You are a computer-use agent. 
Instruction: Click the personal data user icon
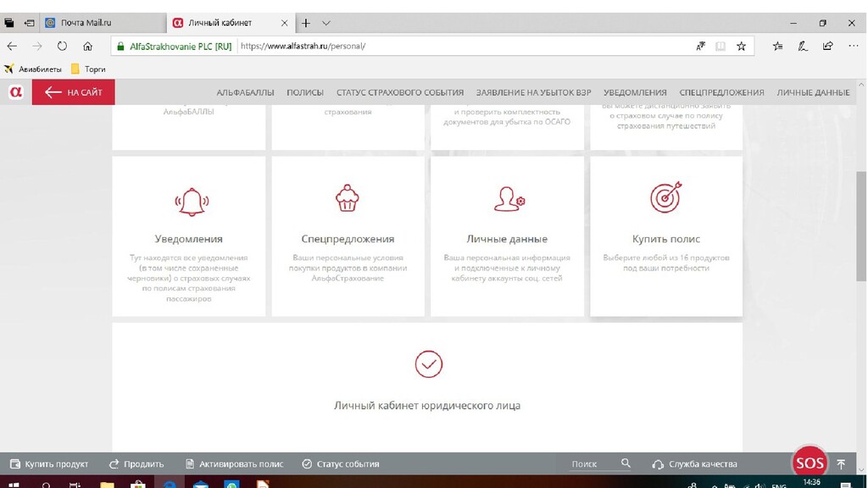coord(509,199)
